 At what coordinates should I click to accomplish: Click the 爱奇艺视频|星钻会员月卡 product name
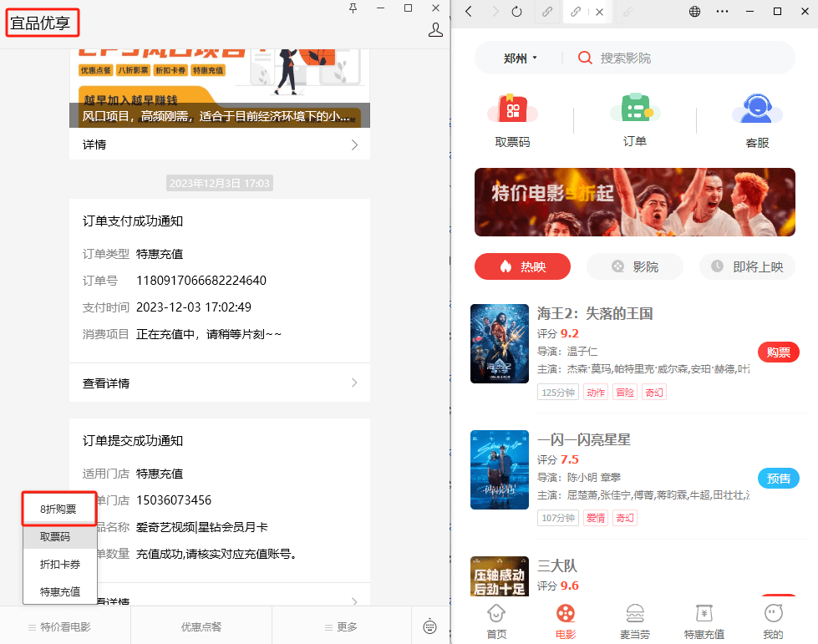202,527
